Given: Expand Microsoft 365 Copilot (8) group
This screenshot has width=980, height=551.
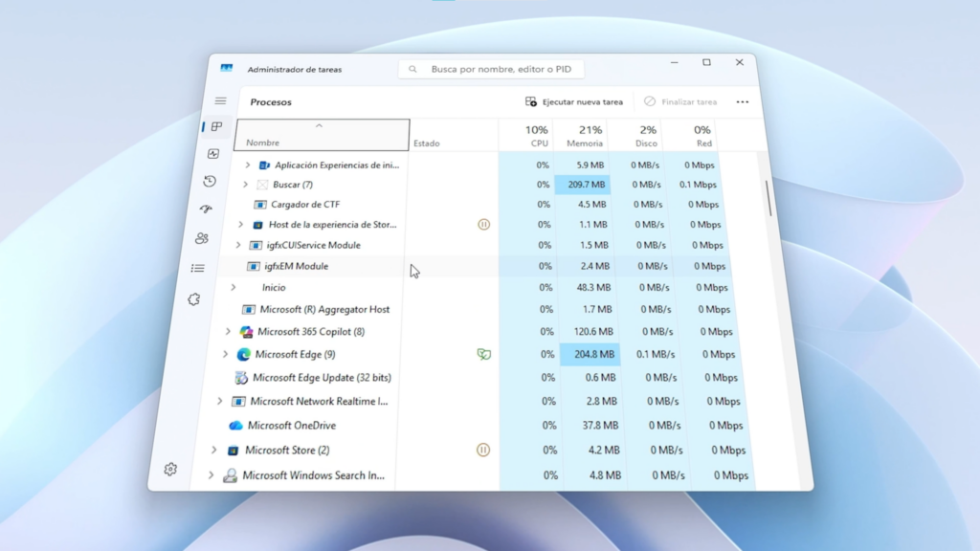Looking at the screenshot, I should (x=228, y=332).
